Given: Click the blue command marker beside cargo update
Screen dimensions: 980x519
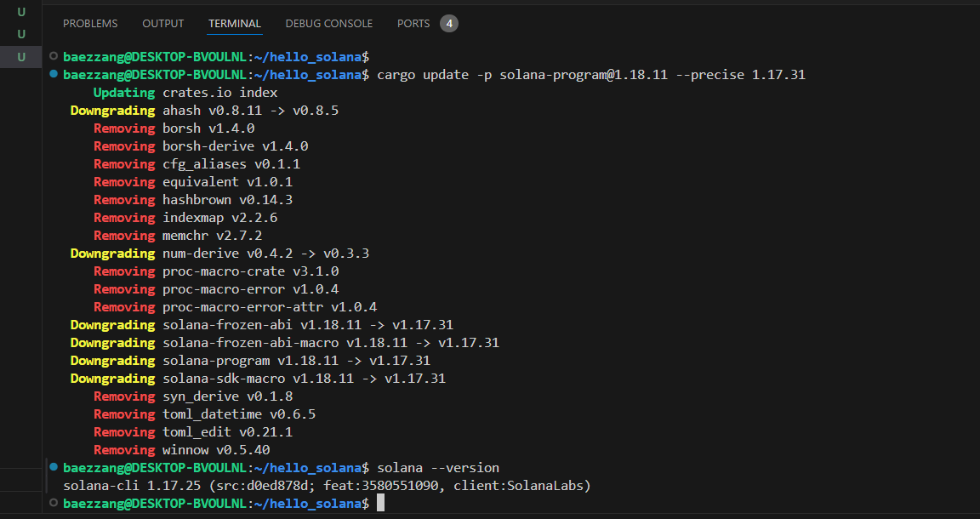Looking at the screenshot, I should (x=53, y=74).
